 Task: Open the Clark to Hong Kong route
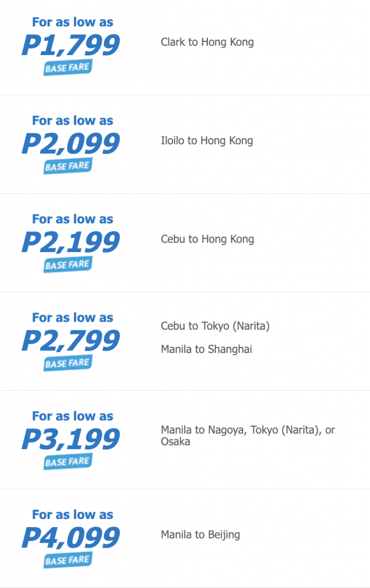tap(207, 42)
